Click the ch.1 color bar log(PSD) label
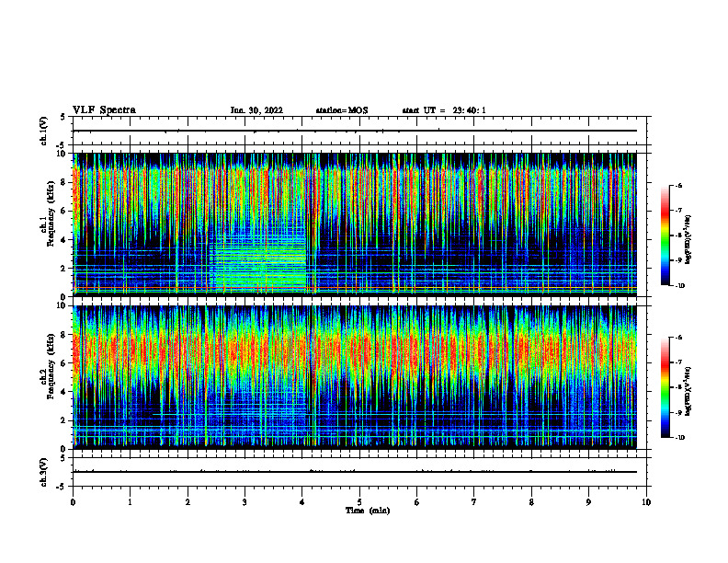The width and height of the screenshot is (728, 563). click(688, 240)
